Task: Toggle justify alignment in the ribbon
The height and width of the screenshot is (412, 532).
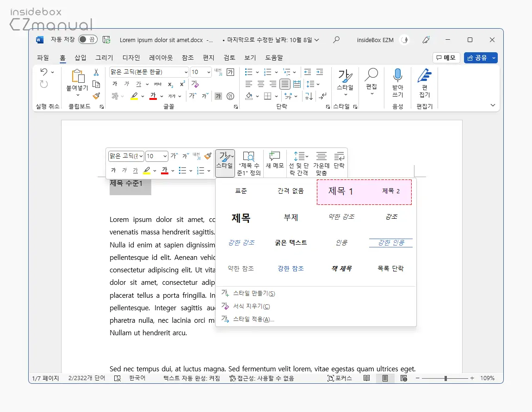Action: click(x=285, y=84)
